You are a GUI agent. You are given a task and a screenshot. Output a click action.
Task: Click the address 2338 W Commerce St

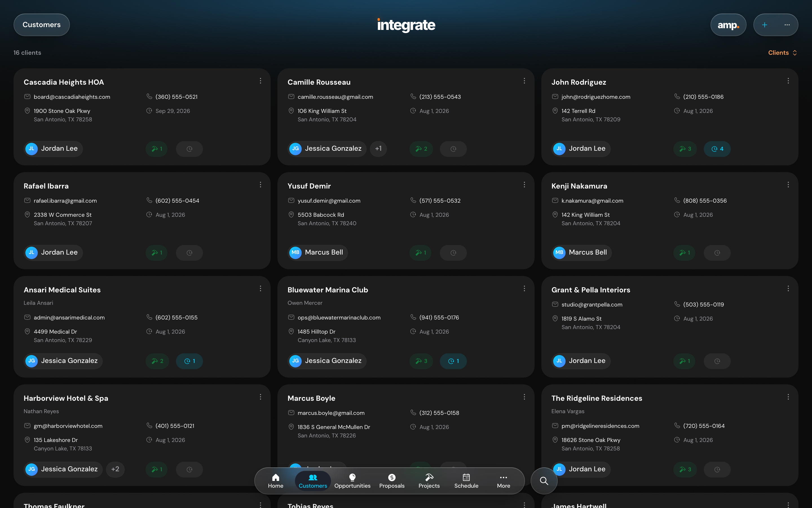[x=62, y=215]
